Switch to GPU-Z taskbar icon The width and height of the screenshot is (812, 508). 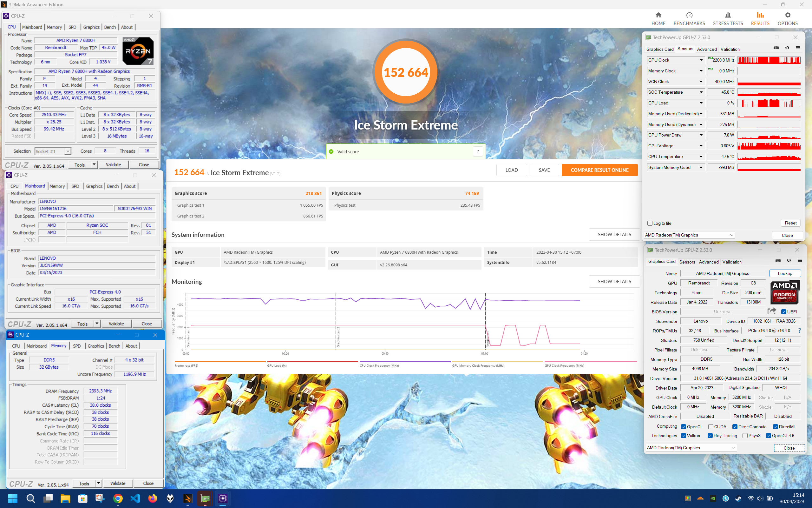click(205, 498)
